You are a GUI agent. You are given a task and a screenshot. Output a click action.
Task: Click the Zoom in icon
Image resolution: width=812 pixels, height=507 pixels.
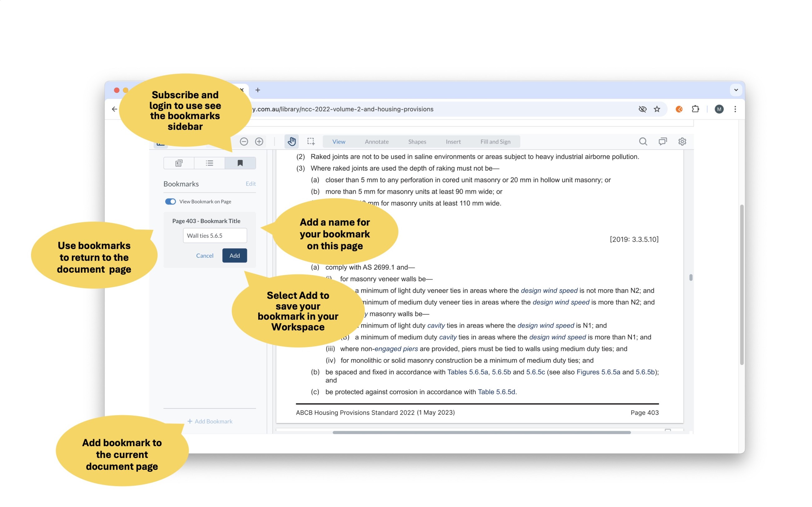(x=260, y=141)
